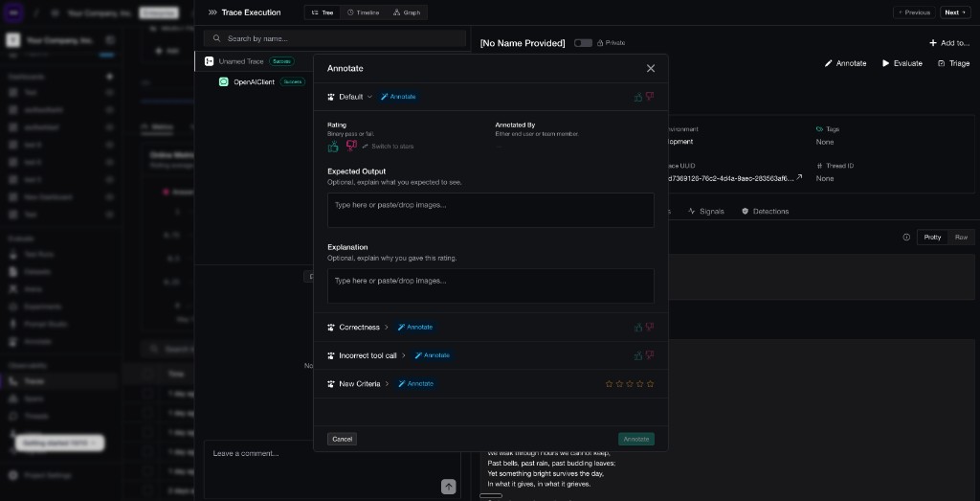Open the Detections tab
This screenshot has height=501, width=980.
(765, 212)
